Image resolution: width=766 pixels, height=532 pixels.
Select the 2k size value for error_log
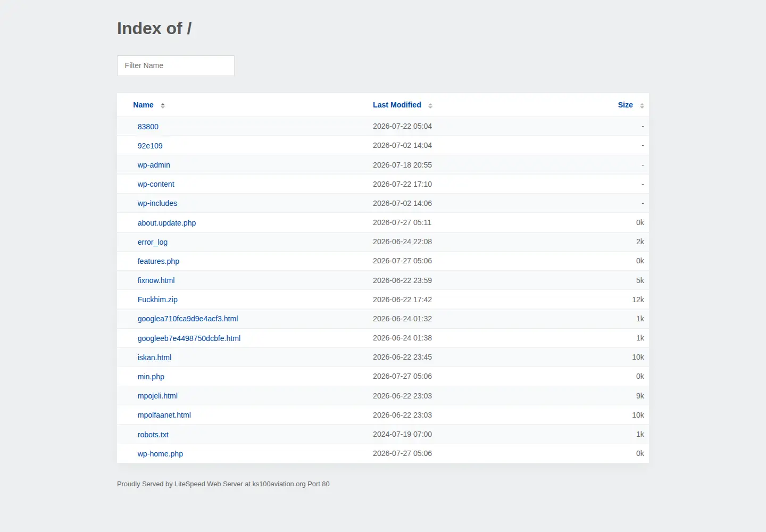640,242
